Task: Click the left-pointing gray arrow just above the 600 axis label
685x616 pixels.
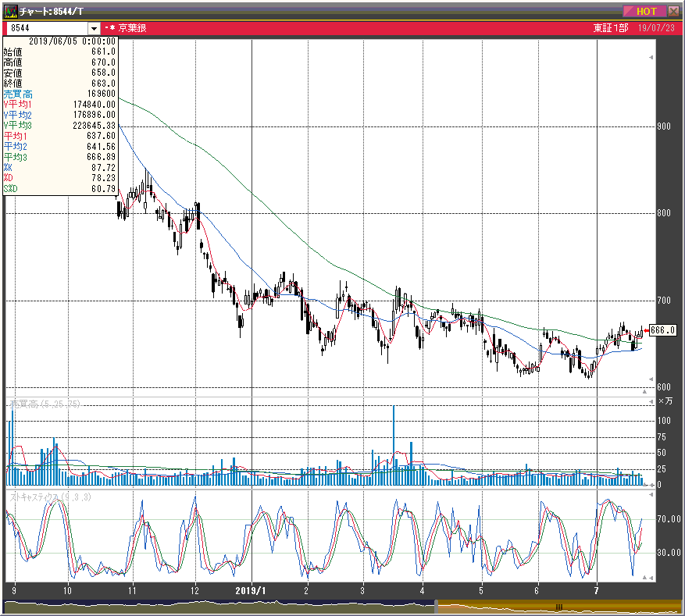Action: pos(651,379)
